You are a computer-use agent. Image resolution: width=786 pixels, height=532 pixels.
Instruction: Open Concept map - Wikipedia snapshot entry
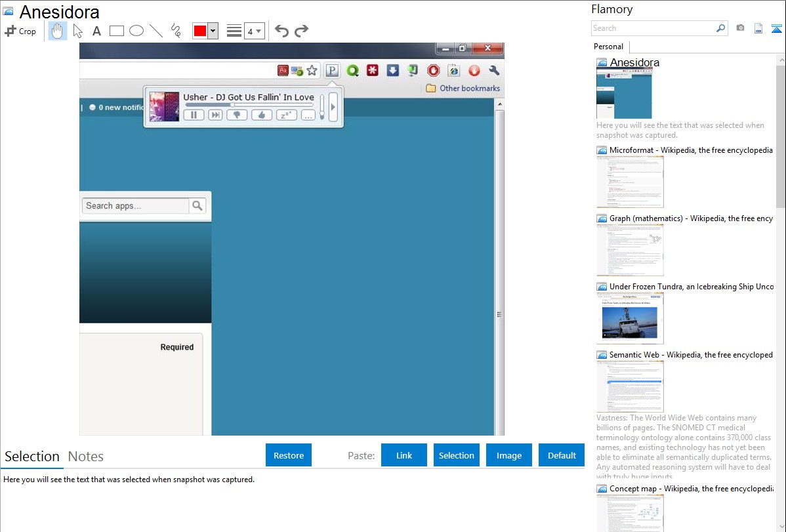pos(691,488)
